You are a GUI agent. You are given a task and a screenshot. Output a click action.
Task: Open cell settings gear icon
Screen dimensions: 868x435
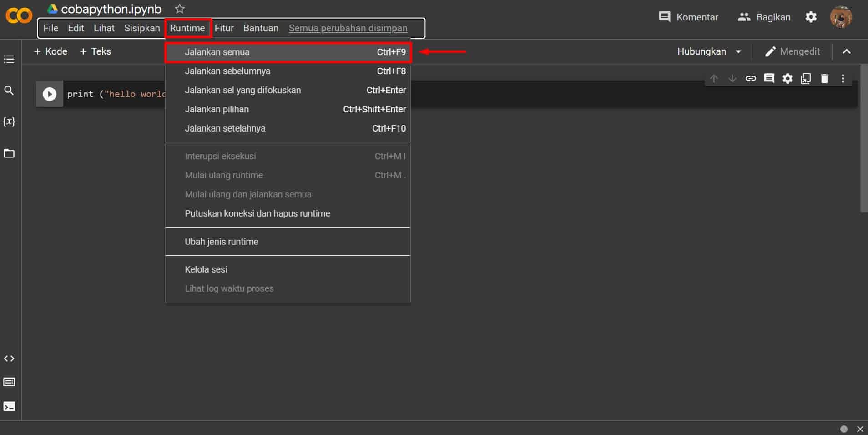point(787,79)
